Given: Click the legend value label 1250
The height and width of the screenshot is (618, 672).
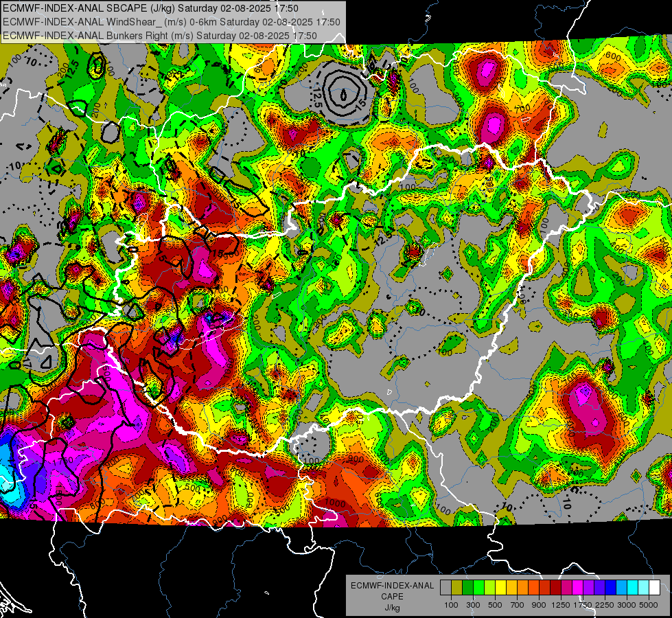Looking at the screenshot, I should click(561, 605).
